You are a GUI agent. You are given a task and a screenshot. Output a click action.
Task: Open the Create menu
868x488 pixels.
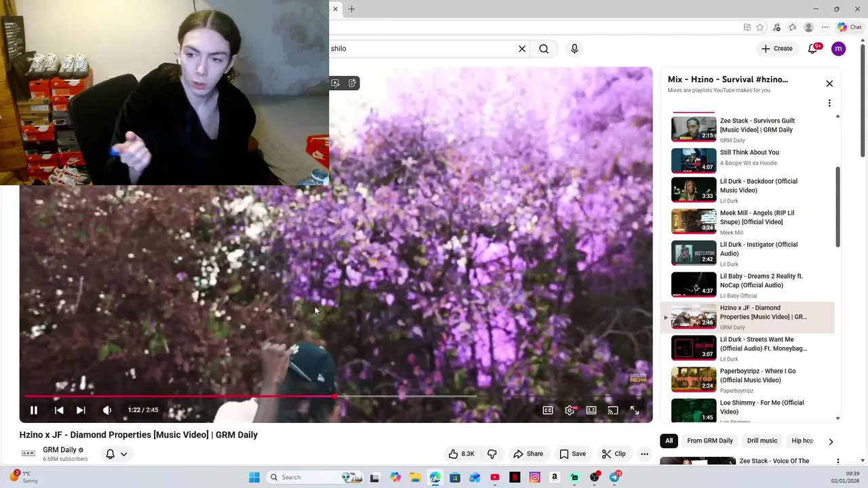777,49
